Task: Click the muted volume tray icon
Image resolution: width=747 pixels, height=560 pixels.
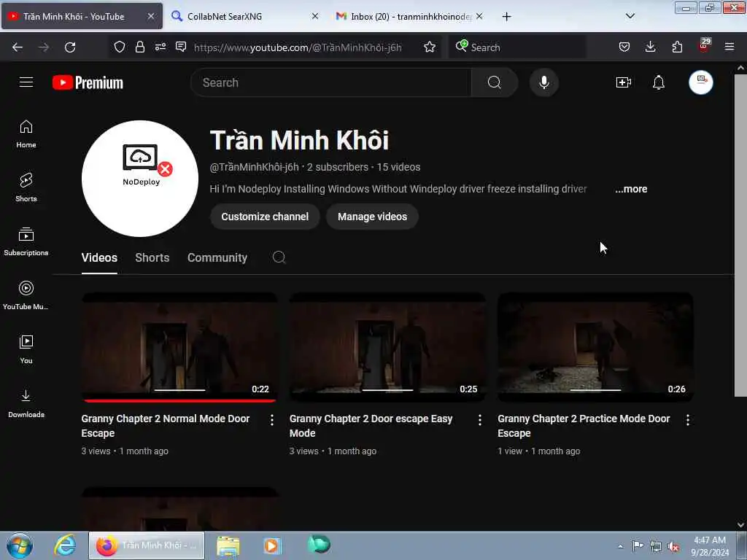Action: [673, 547]
